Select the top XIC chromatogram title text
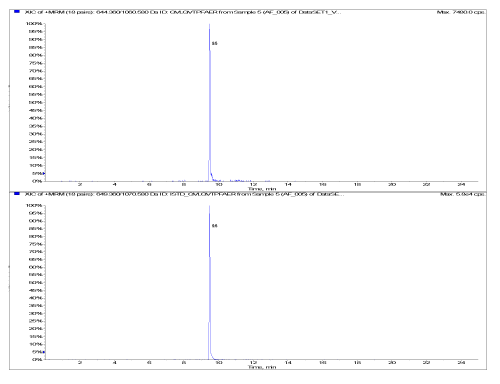500x384 pixels. [x=183, y=12]
